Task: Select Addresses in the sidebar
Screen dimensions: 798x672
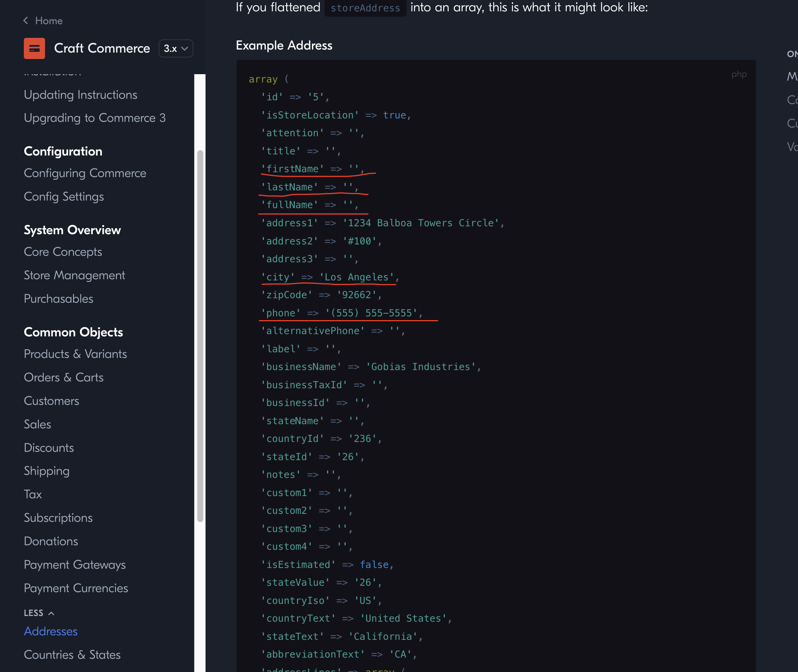Action: [51, 631]
